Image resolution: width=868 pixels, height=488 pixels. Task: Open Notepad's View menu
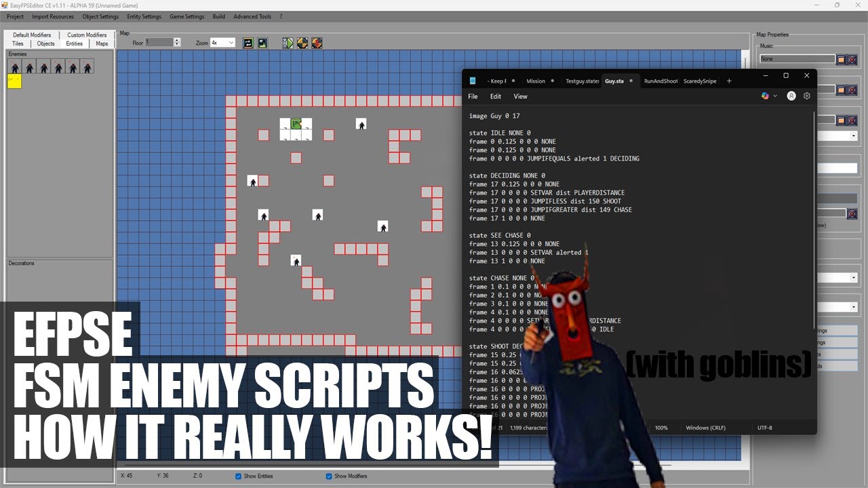click(x=520, y=96)
